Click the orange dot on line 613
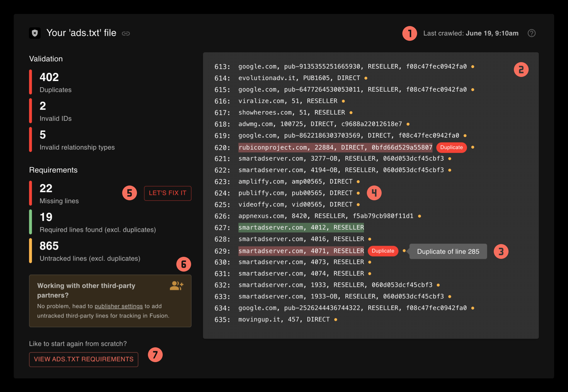This screenshot has height=392, width=568. click(473, 67)
